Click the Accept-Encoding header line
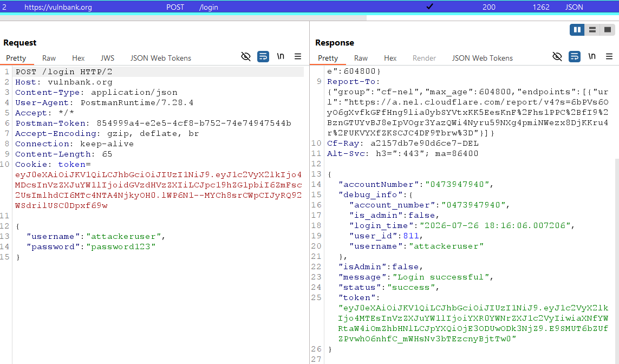 [x=107, y=133]
